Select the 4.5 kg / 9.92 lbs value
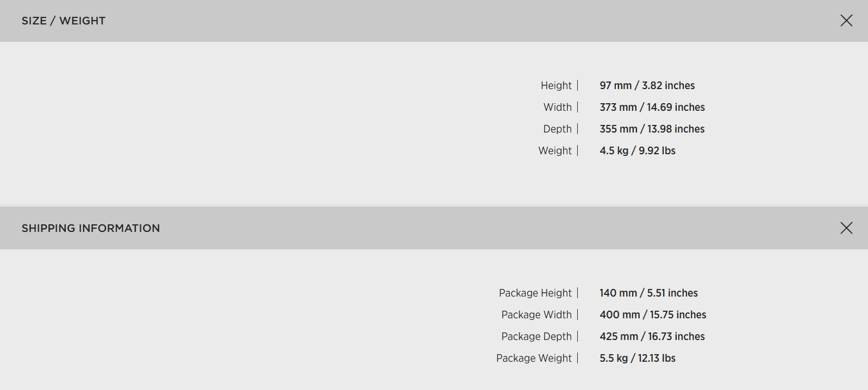The height and width of the screenshot is (390, 868). point(638,150)
